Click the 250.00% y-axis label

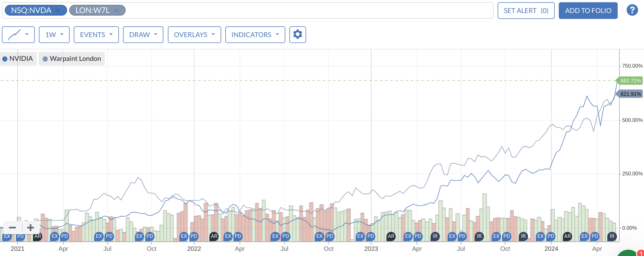pyautogui.click(x=632, y=173)
